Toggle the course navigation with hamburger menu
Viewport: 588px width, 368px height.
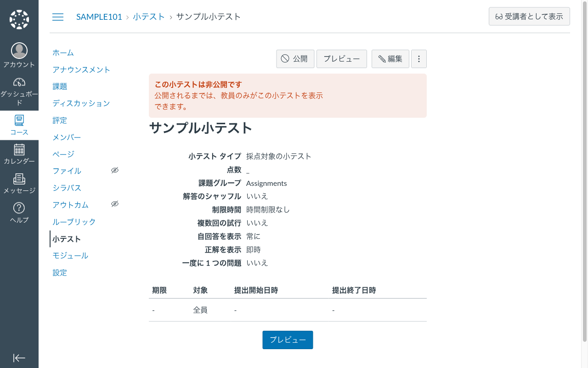(58, 17)
